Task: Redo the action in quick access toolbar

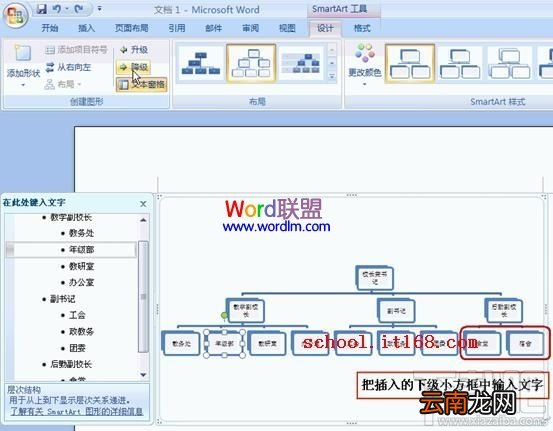Action: pos(79,9)
